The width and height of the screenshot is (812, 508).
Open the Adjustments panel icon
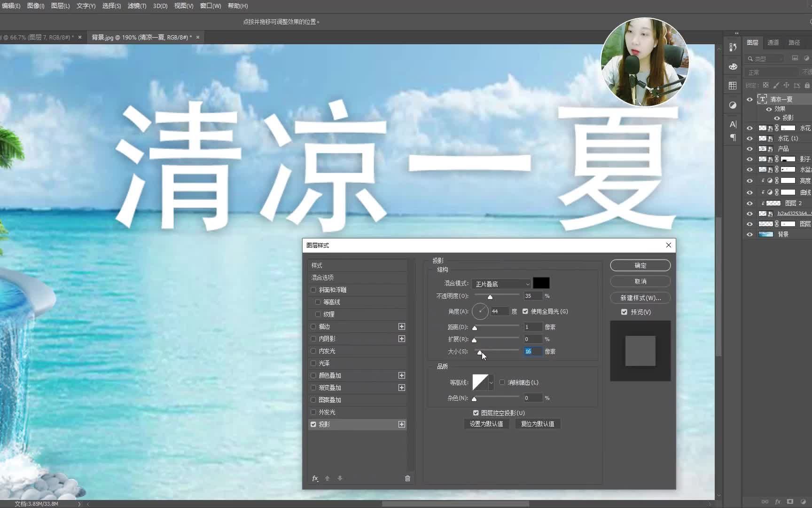click(x=733, y=105)
